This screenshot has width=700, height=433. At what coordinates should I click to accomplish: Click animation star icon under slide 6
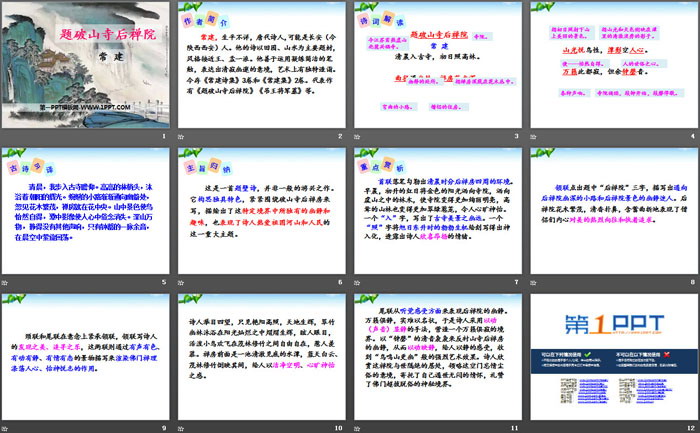pyautogui.click(x=181, y=281)
